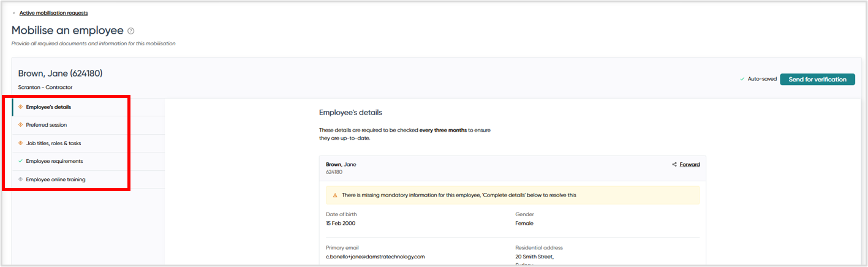Screen dimensions: 868x267
Task: Click the residential address 20 Smith Street
Action: pos(535,257)
